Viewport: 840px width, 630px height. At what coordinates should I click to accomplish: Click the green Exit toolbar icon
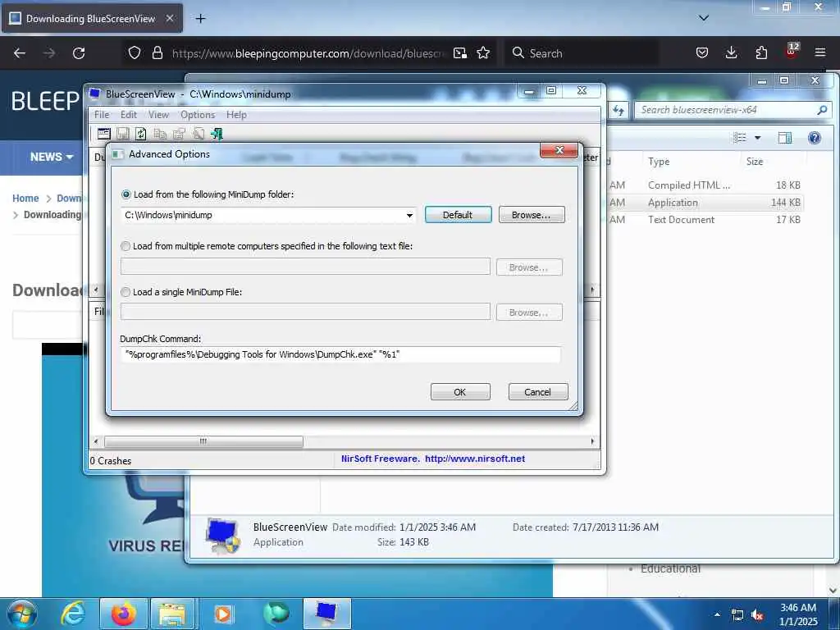(x=217, y=134)
